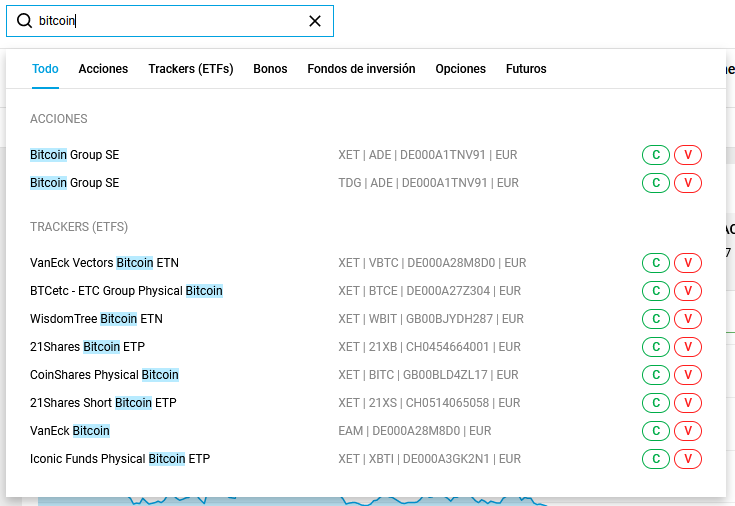Click 'XET | 21XS | CH0514065058 | EUR' details
This screenshot has height=506, width=735.
pyautogui.click(x=429, y=403)
